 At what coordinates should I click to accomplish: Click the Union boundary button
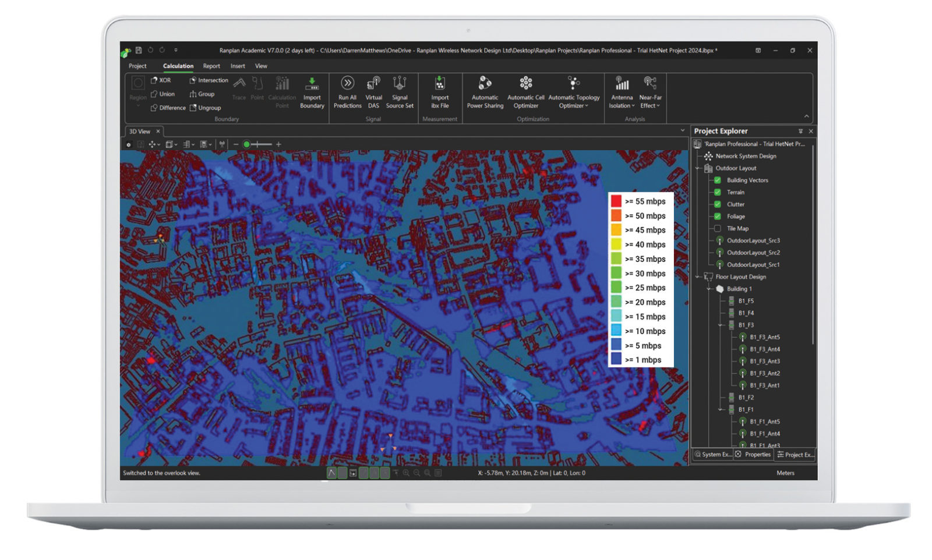[163, 94]
